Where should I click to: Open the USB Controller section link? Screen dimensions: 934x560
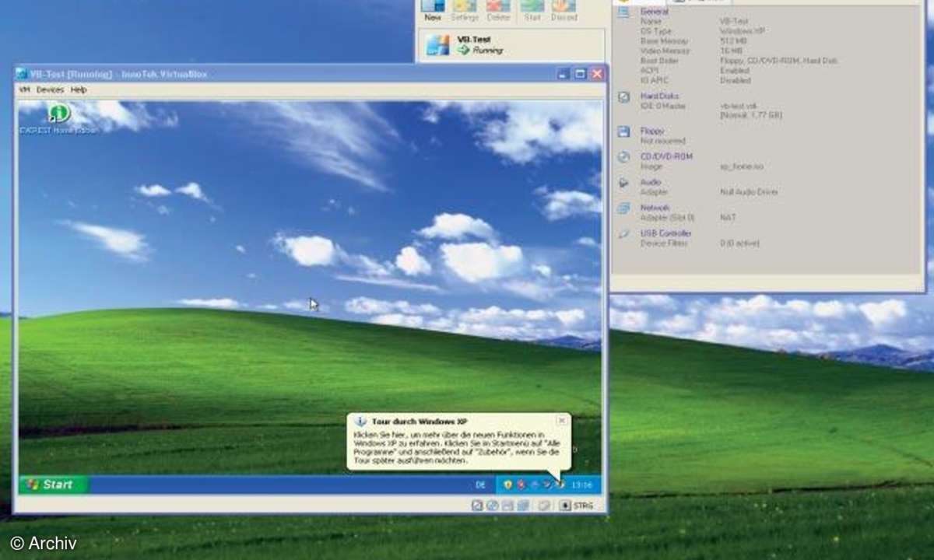click(x=665, y=233)
